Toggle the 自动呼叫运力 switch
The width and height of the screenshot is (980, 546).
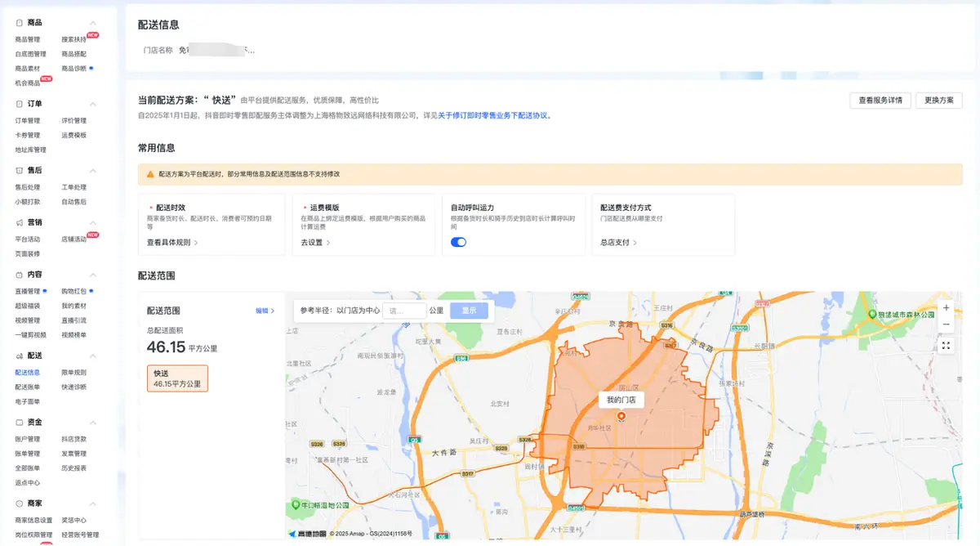[x=458, y=242]
